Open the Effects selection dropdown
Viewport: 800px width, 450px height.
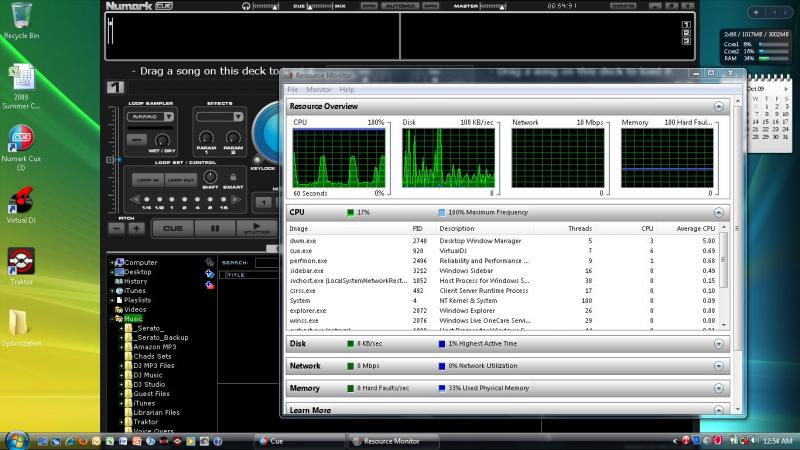tap(238, 117)
